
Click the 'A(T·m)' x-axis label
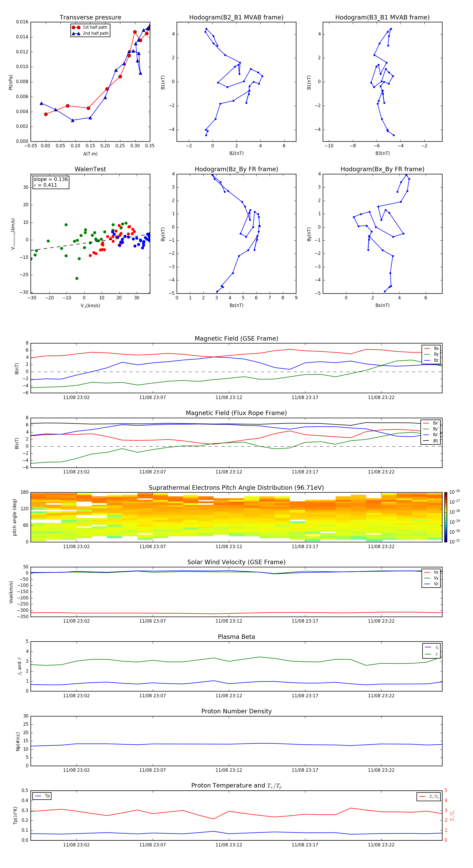point(90,154)
